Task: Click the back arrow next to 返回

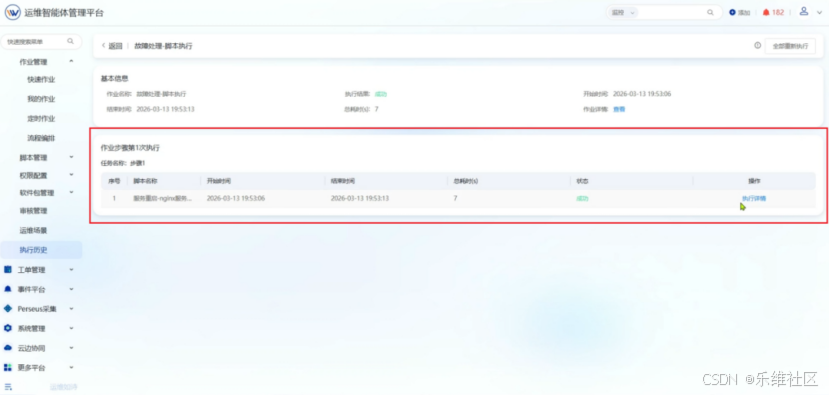Action: 103,46
